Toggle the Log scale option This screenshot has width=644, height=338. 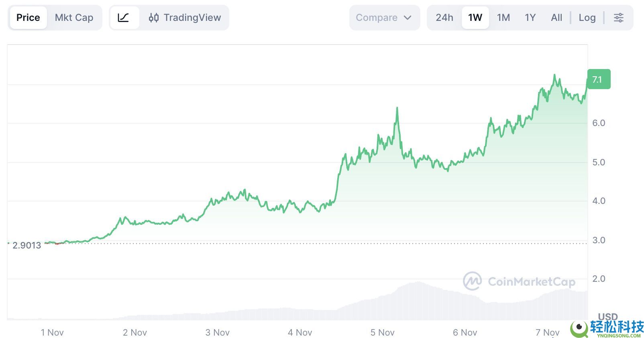[x=587, y=18]
